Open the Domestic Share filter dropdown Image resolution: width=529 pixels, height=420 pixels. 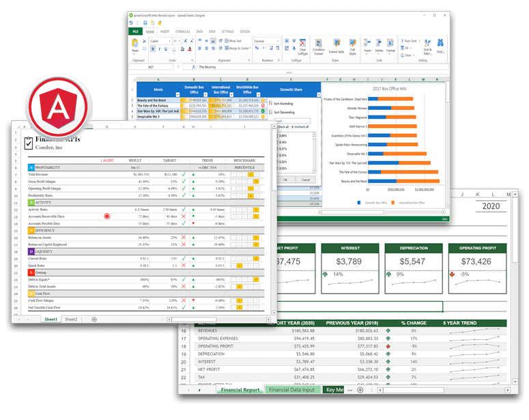coord(319,94)
